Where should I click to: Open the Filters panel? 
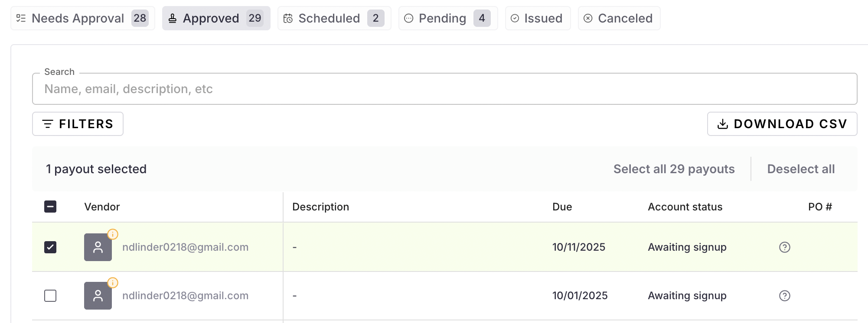[78, 124]
